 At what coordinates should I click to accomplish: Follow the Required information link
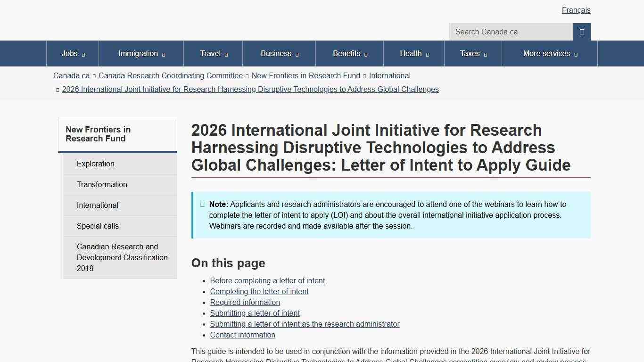click(x=245, y=302)
